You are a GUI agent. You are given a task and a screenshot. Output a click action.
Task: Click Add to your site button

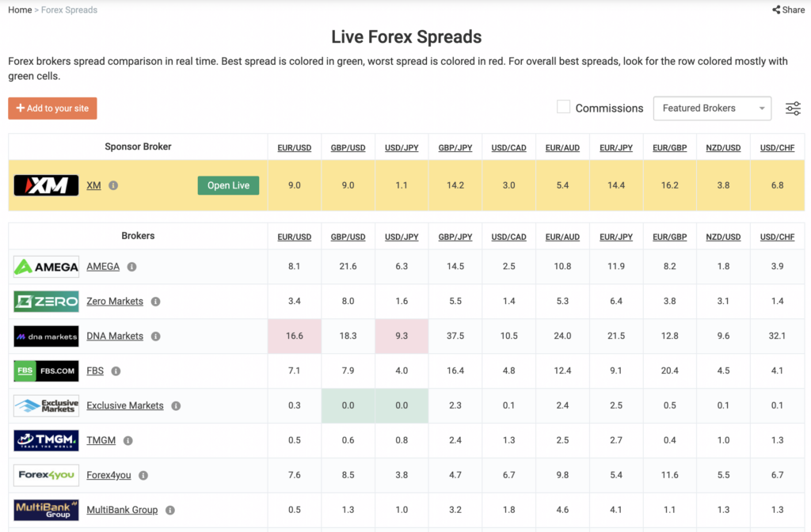coord(52,108)
